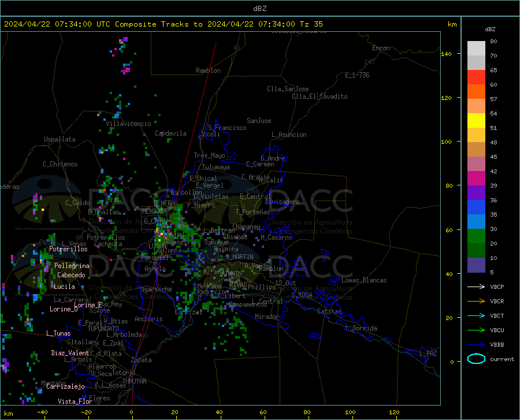Viewport: 520px width, 420px height.
Task: Click the L_Tunas pink label
Action: click(x=58, y=333)
